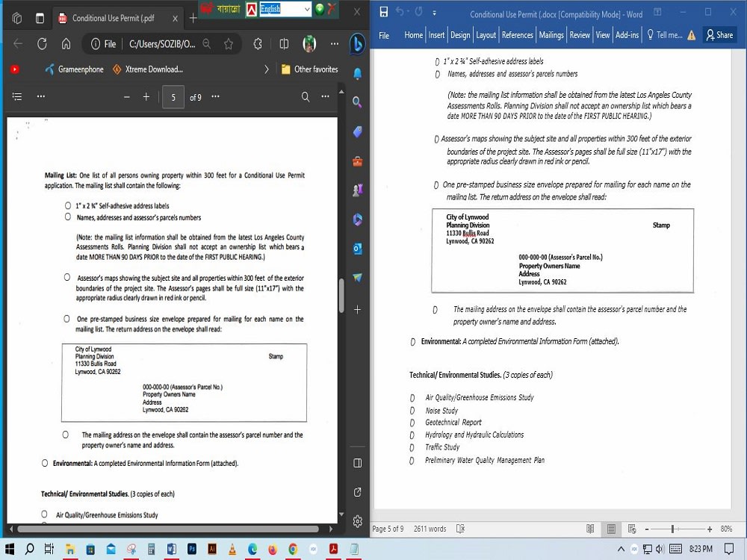Click Edge address bar URL

[162, 44]
